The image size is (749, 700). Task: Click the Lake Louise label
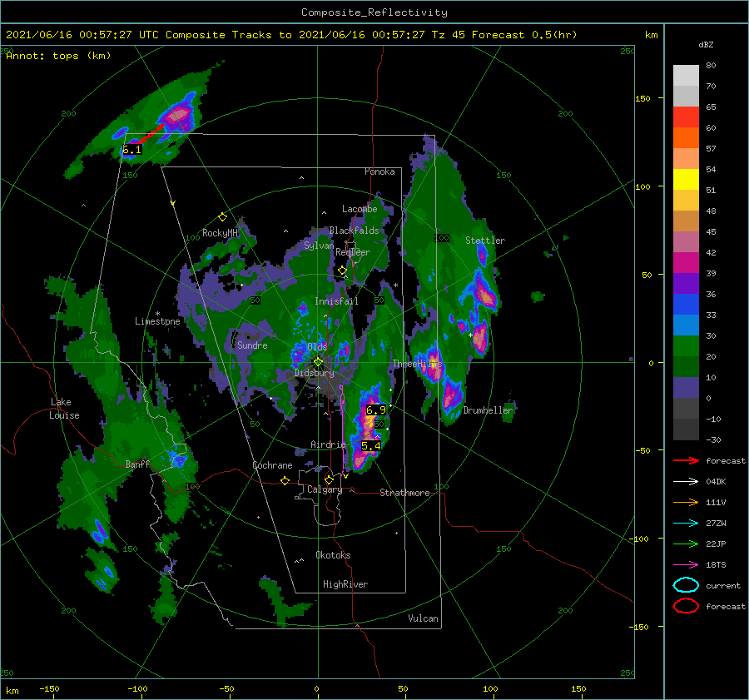(64, 409)
